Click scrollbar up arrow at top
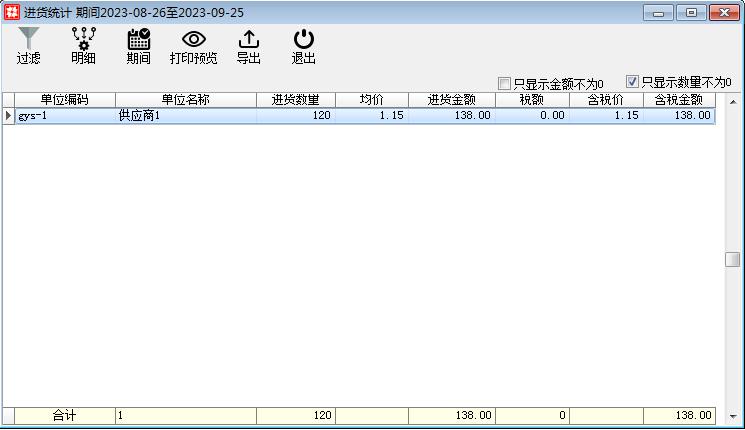 (733, 101)
